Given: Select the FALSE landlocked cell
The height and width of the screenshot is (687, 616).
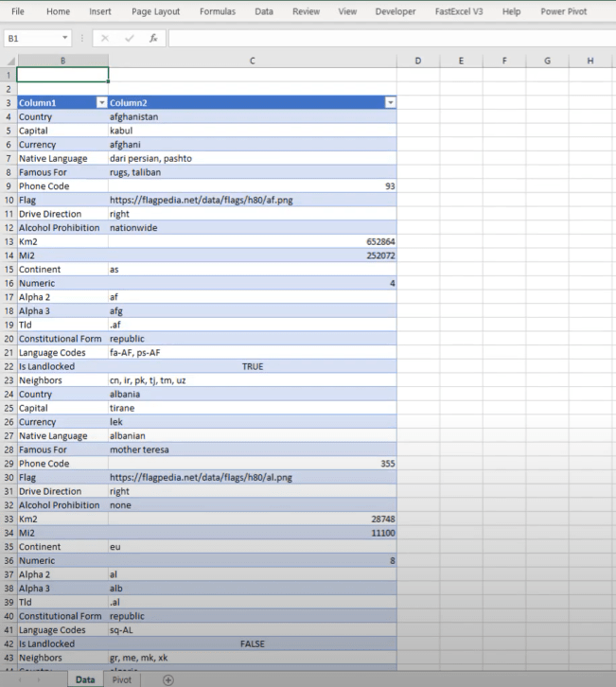Looking at the screenshot, I should click(253, 643).
